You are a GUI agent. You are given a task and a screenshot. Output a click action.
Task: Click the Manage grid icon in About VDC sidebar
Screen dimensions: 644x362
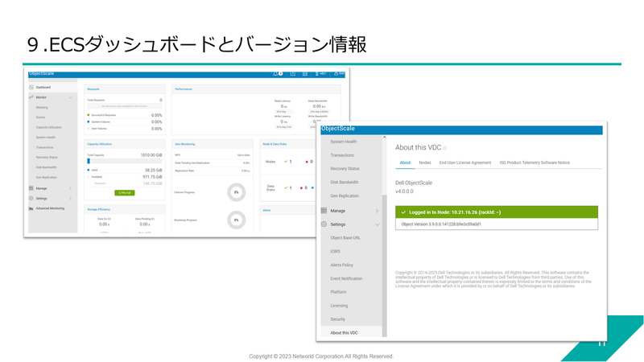coord(324,211)
